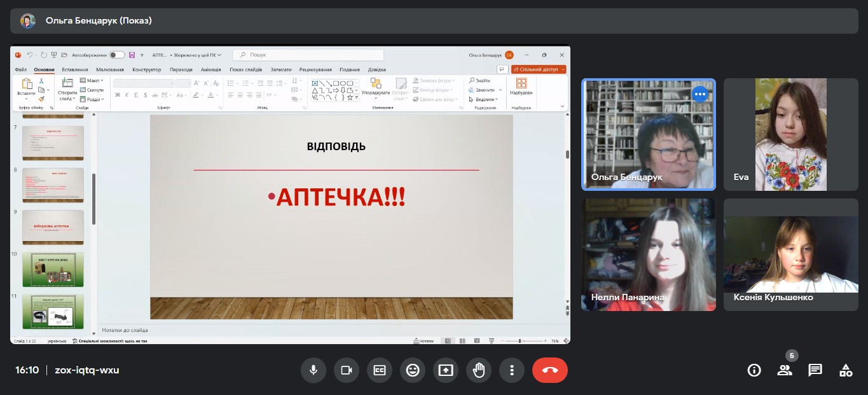Adjust the zoom slider in status bar
The image size is (868, 395).
click(x=520, y=341)
